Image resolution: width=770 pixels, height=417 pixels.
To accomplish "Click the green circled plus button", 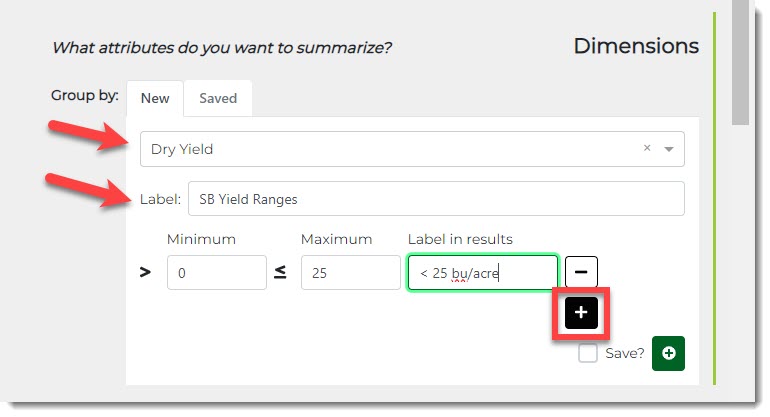I will click(x=668, y=353).
